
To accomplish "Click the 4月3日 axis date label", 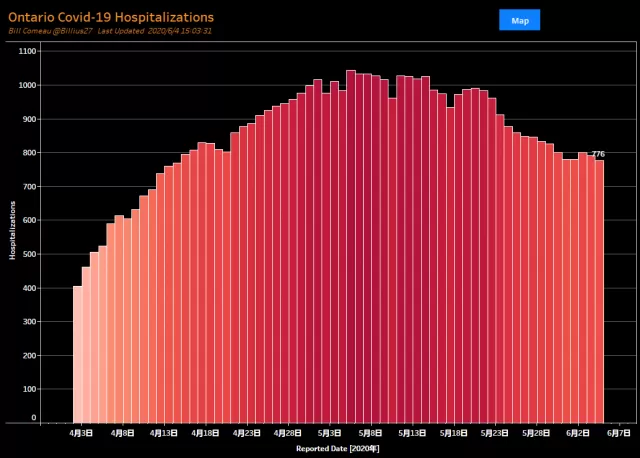I will coord(81,433).
